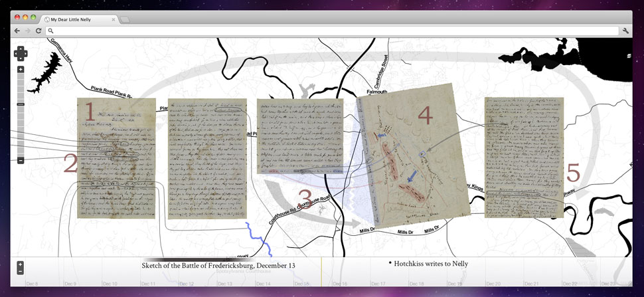Focus the browser address bar
This screenshot has width=644, height=297.
coord(332,31)
